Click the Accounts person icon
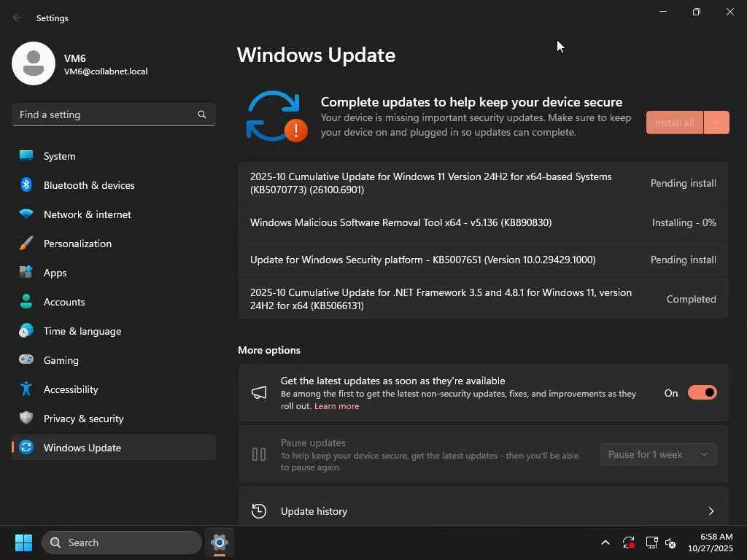Screen dimensions: 747x560 point(26,301)
